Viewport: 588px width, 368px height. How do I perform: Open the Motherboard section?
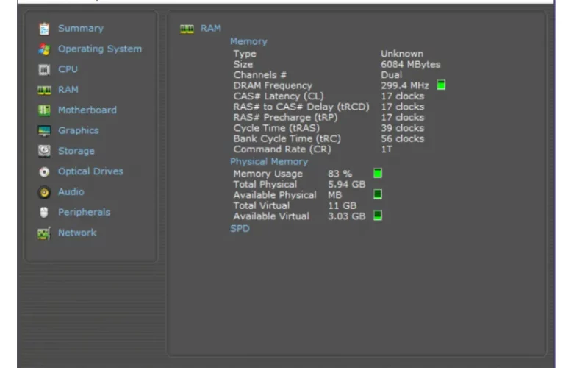[87, 110]
